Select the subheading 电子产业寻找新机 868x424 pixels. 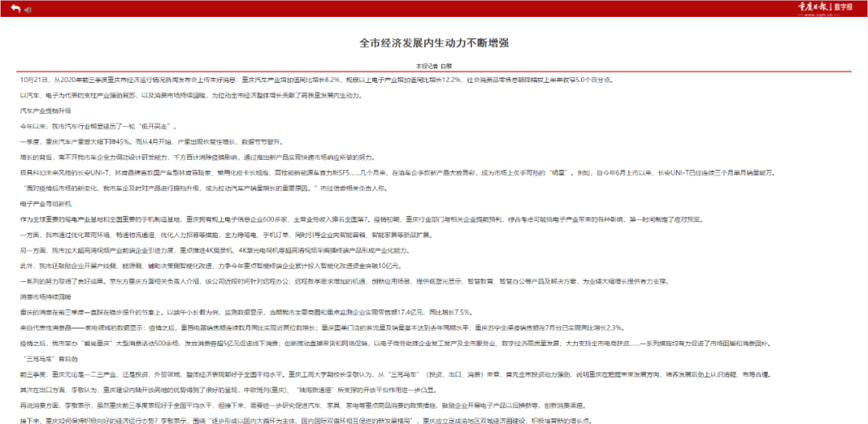click(46, 203)
